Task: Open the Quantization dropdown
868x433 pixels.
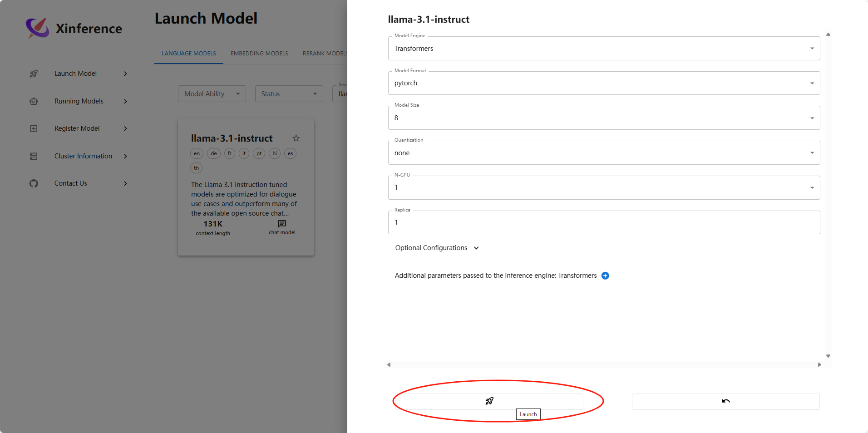Action: (x=604, y=153)
